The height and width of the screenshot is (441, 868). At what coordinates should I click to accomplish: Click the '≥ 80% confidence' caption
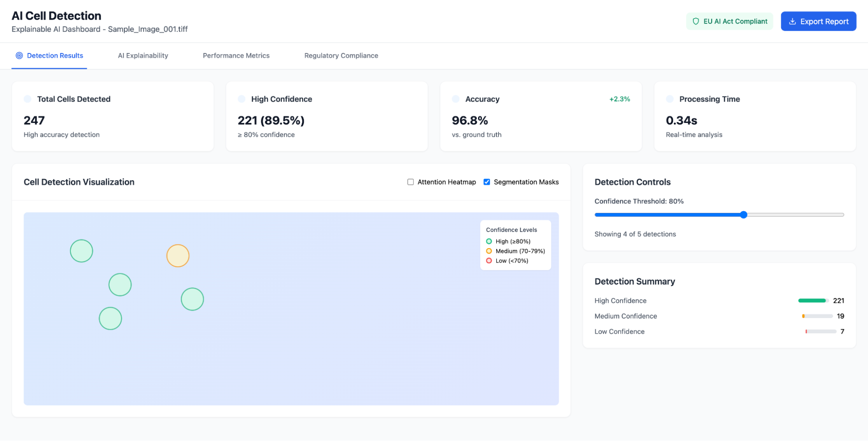point(266,135)
